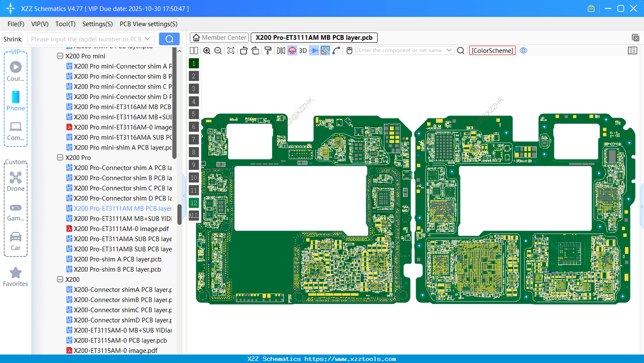Select the zoom in tool on the toolbar

207,50
